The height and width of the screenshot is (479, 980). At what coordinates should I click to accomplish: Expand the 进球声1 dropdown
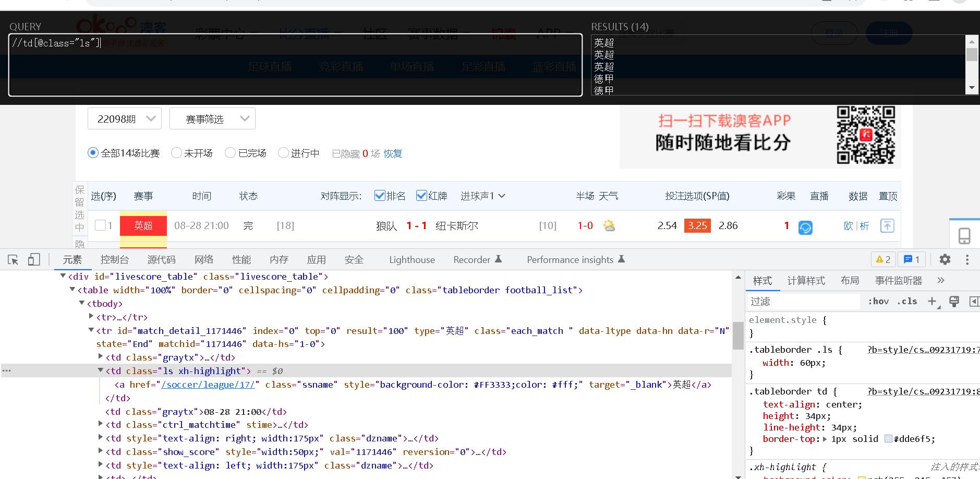click(x=482, y=196)
